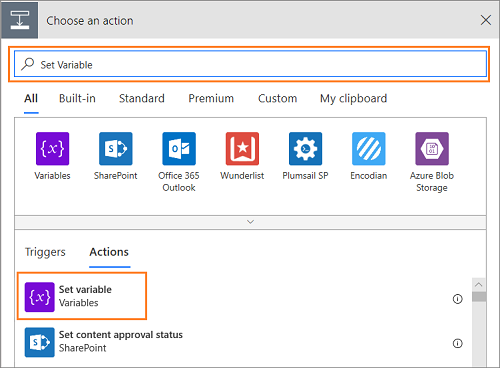Screen dimensions: 500x368
Task: Select the Custom tab
Action: pyautogui.click(x=277, y=99)
